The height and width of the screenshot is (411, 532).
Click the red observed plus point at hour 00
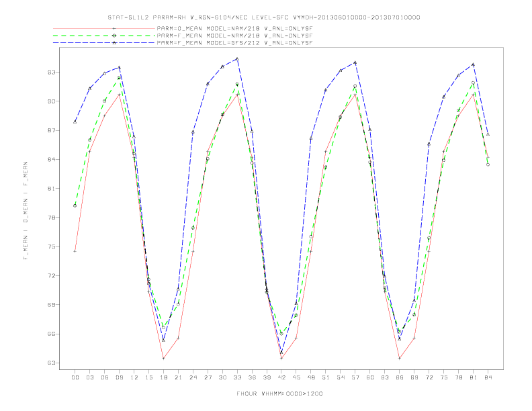pos(75,251)
